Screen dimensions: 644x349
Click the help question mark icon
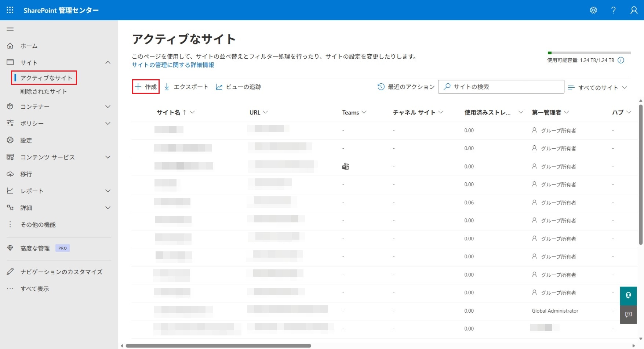click(613, 10)
